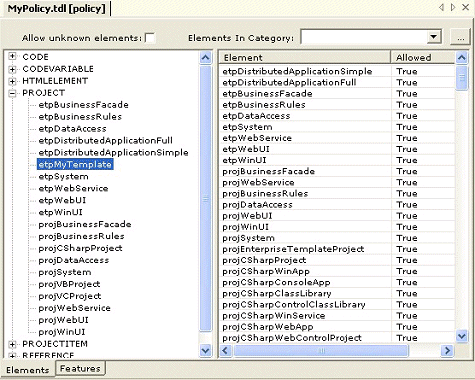
Task: Select etpDistributedApplicationSimple in the tree
Action: coord(113,153)
